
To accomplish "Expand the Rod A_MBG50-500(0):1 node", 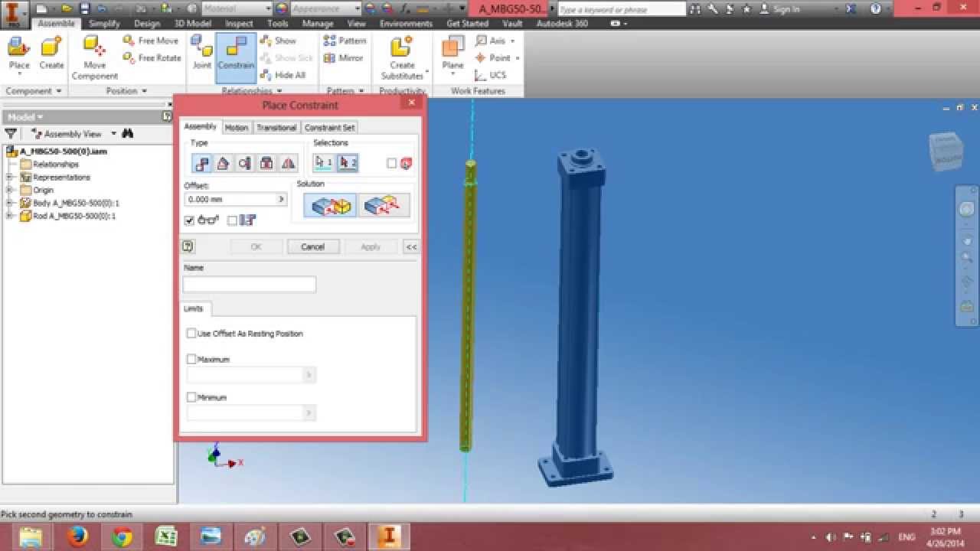I will (x=10, y=216).
